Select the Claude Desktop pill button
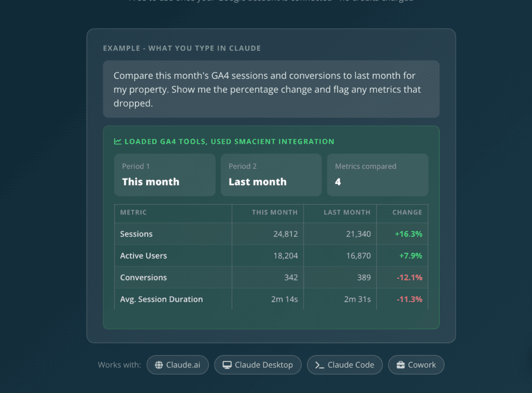Image resolution: width=532 pixels, height=393 pixels. tap(258, 365)
